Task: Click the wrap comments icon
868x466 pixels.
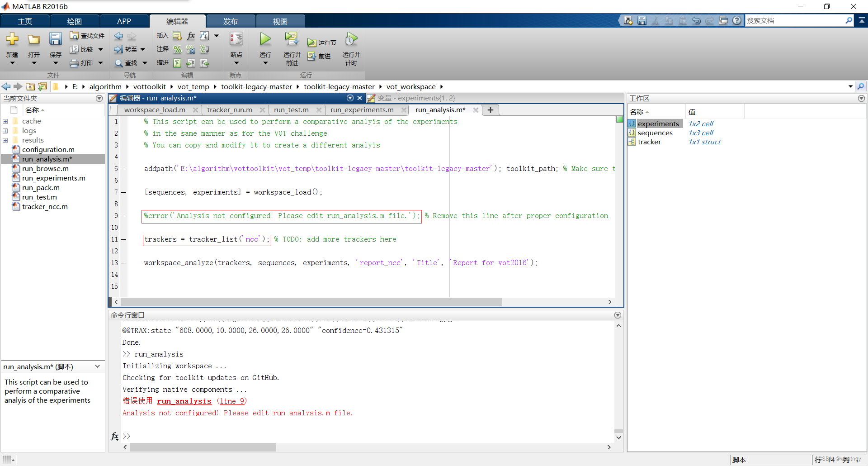Action: (x=204, y=49)
